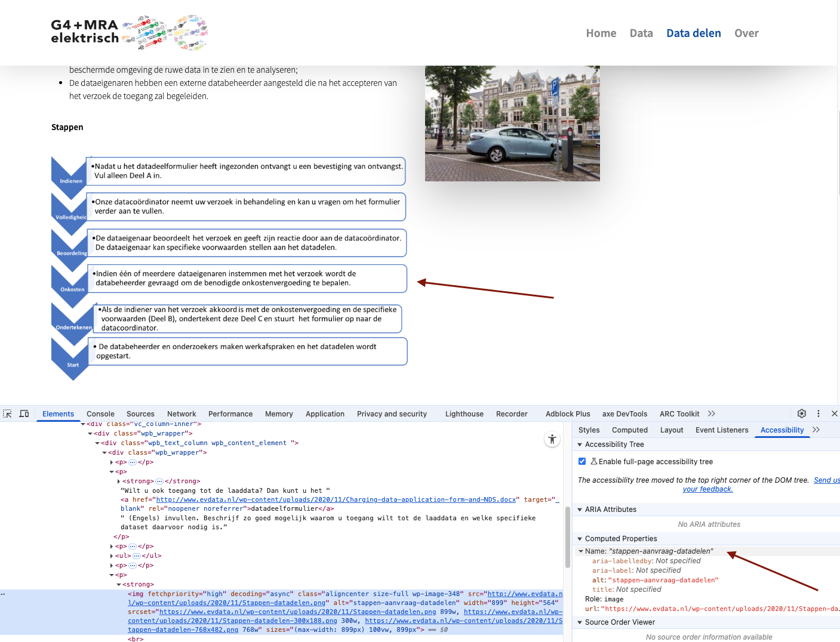Open the Lighthouse panel tab
Screen dimensions: 840x642
coord(464,413)
